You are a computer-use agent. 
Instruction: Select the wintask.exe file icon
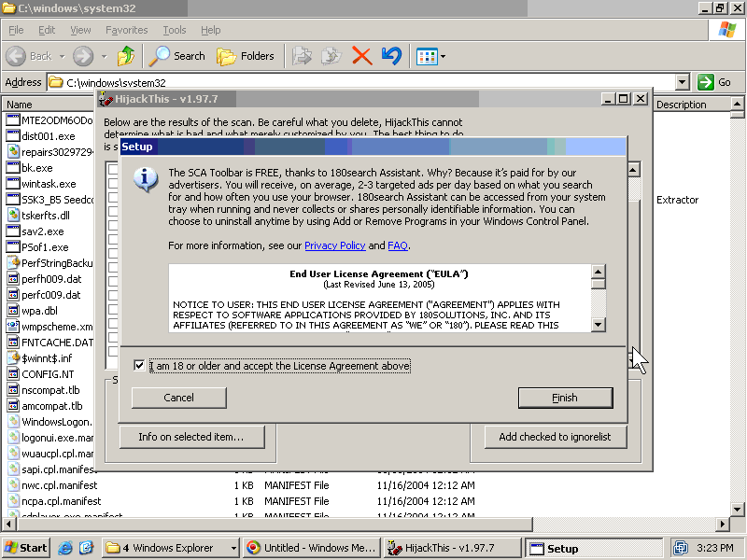point(13,184)
